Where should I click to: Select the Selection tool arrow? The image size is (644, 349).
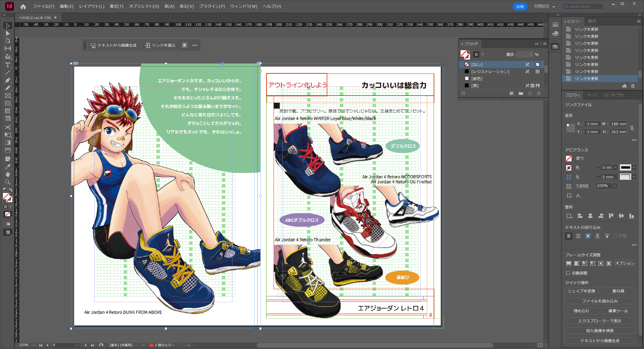coord(8,26)
